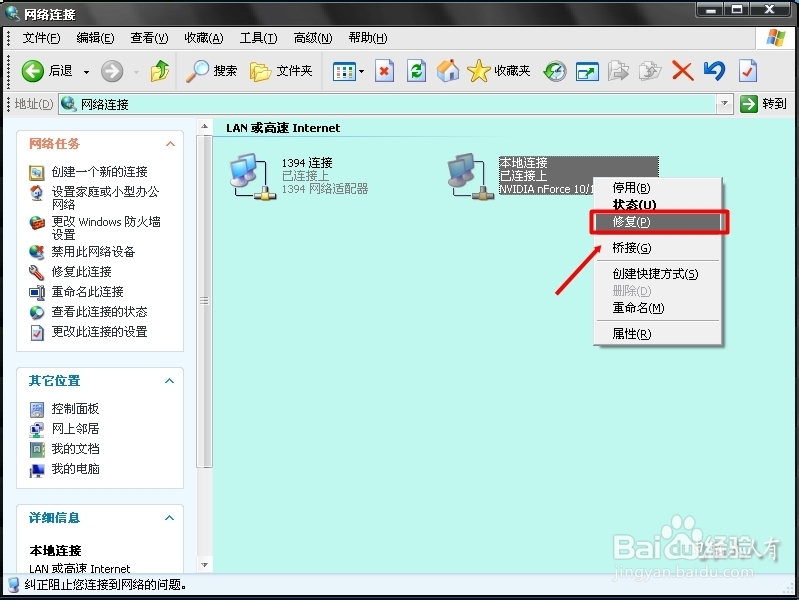Open the 编辑(E) menu
Viewport: 799px width, 600px height.
95,38
